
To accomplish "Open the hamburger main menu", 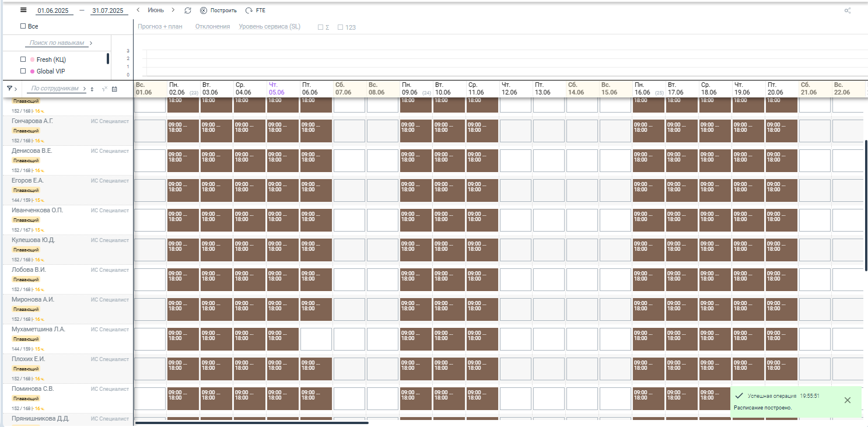I will point(23,10).
